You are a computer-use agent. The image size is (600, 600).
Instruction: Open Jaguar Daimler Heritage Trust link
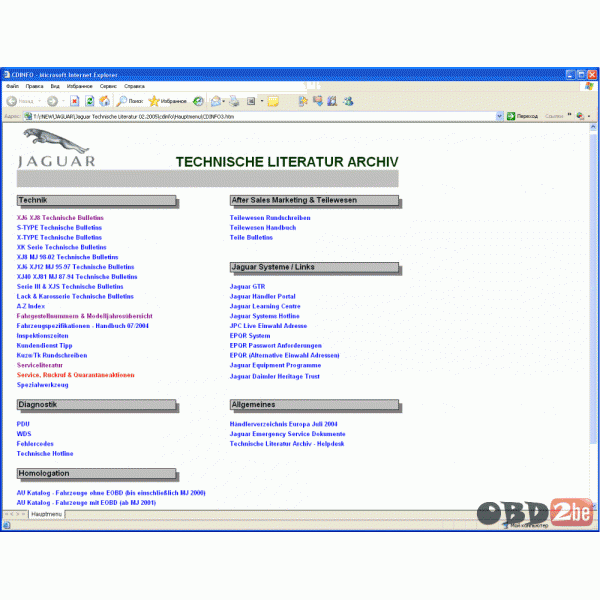click(275, 377)
